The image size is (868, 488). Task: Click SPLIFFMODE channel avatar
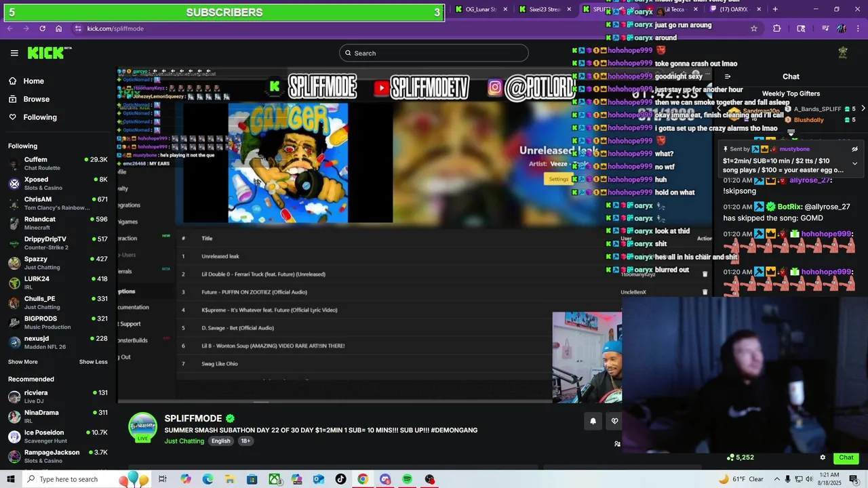click(143, 427)
